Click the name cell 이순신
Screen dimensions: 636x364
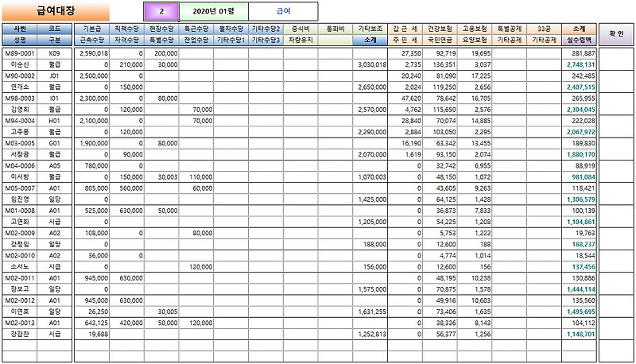[x=19, y=64]
